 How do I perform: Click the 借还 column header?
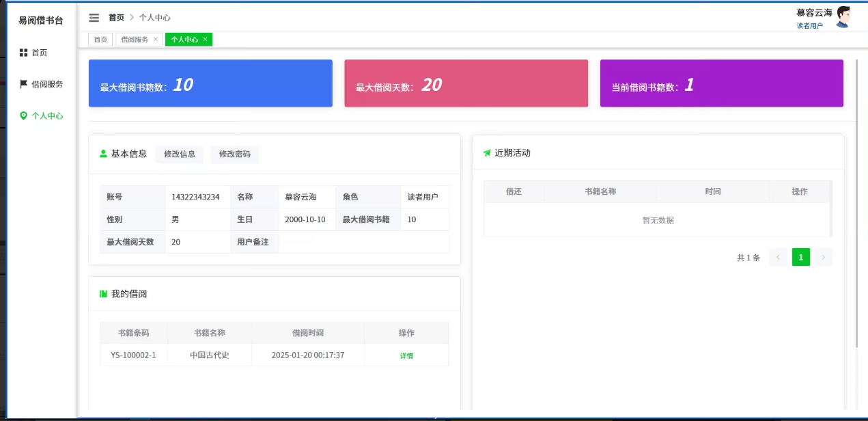click(x=514, y=191)
